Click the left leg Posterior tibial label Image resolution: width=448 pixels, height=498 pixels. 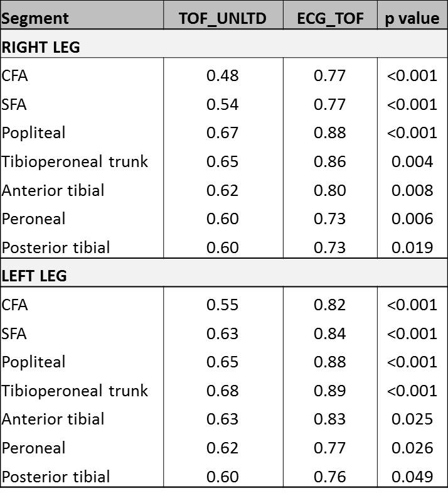[x=56, y=476]
